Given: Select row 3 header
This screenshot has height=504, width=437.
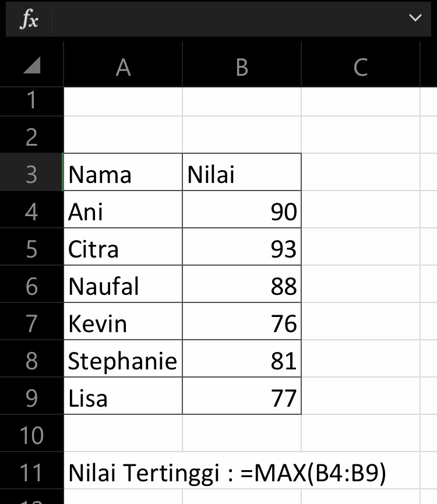Looking at the screenshot, I should [31, 174].
